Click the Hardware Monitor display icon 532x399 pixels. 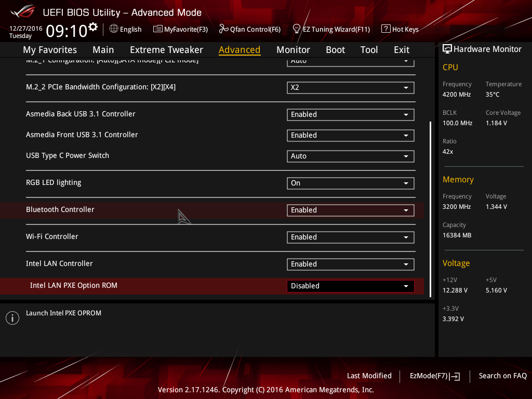(447, 49)
